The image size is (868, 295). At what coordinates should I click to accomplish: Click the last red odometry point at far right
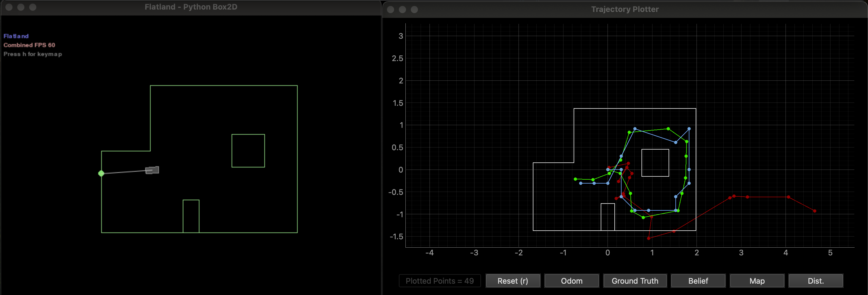(815, 211)
